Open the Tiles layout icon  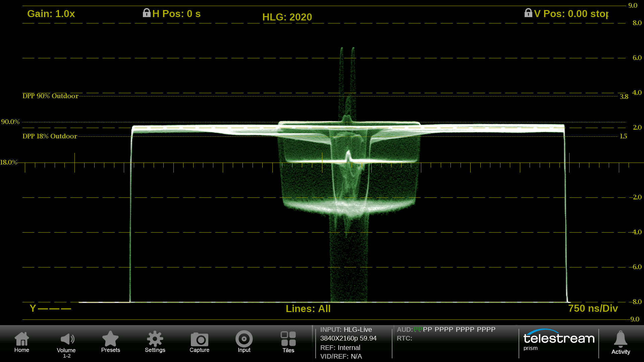click(x=288, y=339)
